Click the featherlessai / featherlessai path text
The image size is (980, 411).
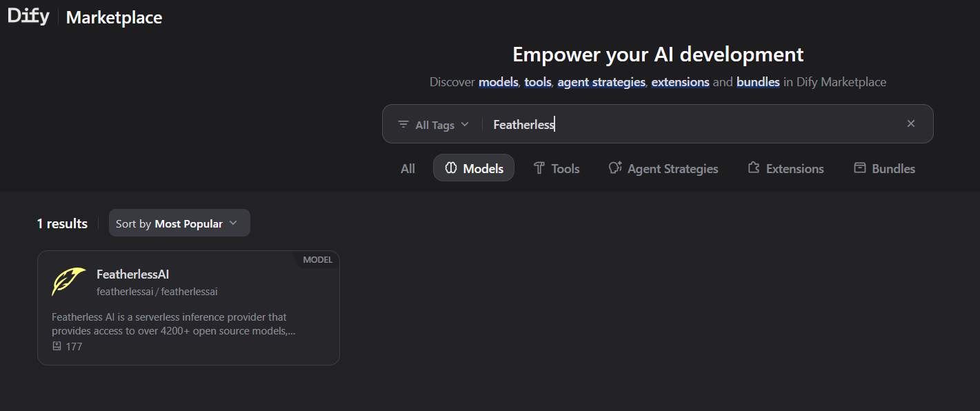157,292
